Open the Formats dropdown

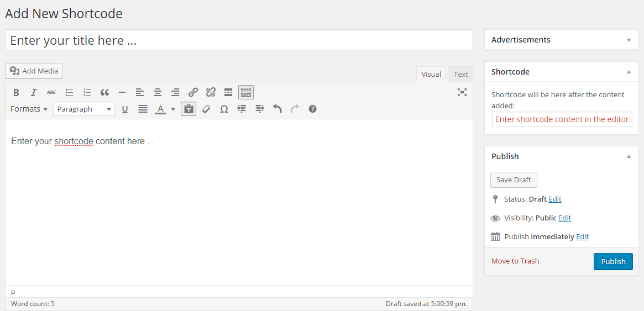[x=29, y=109]
